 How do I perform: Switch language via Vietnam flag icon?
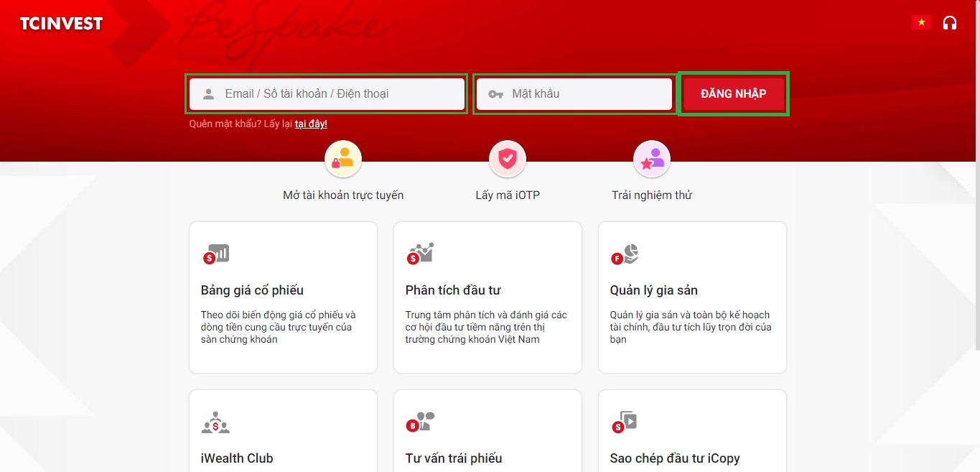click(x=921, y=23)
